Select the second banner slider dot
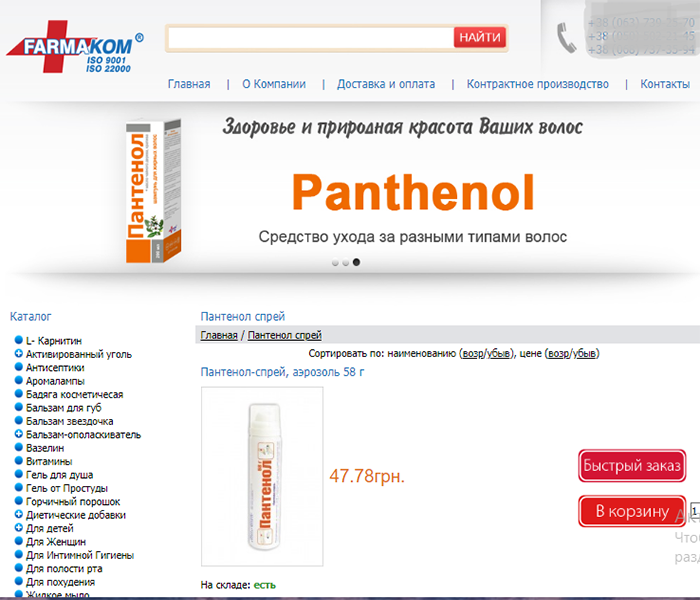This screenshot has height=600, width=700. [346, 263]
